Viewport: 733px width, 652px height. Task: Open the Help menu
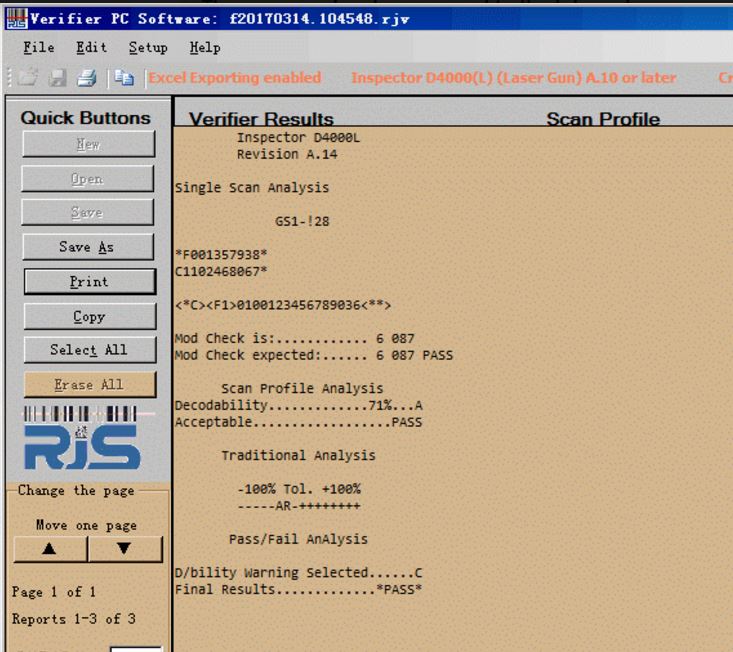point(205,48)
